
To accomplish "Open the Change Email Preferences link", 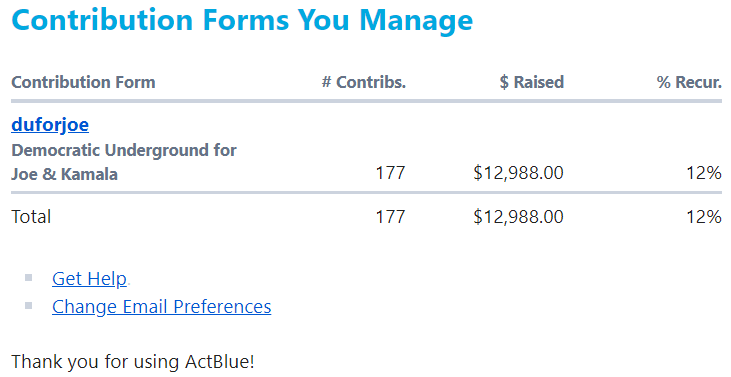I will coord(161,307).
